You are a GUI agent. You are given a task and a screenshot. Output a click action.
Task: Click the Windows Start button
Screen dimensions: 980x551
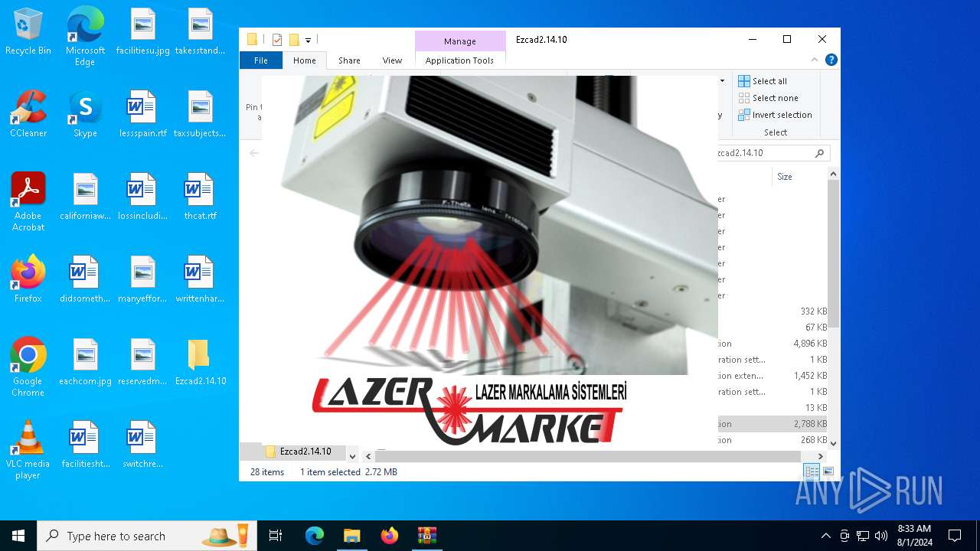point(18,536)
